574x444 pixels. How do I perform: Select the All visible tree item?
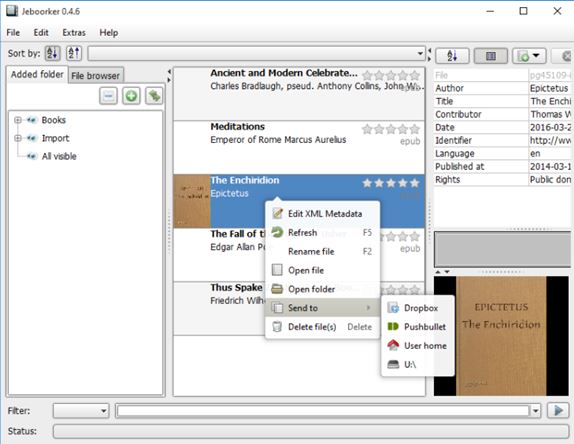point(59,156)
